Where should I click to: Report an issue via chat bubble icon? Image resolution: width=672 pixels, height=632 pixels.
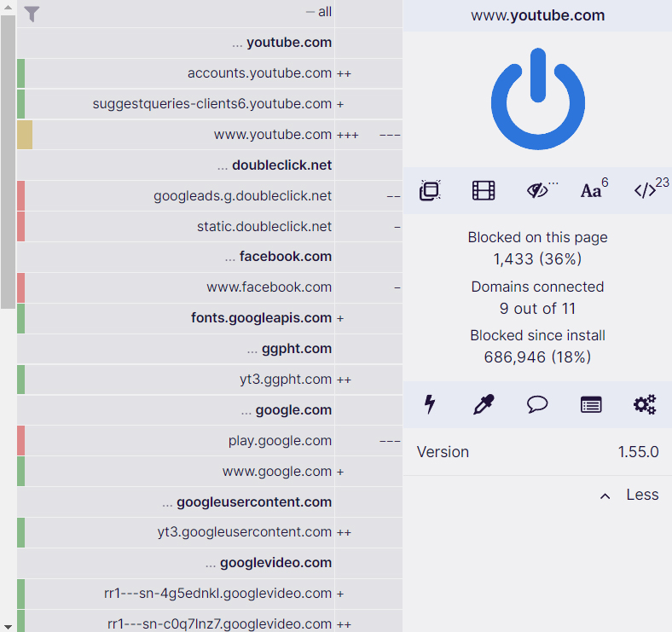[537, 404]
